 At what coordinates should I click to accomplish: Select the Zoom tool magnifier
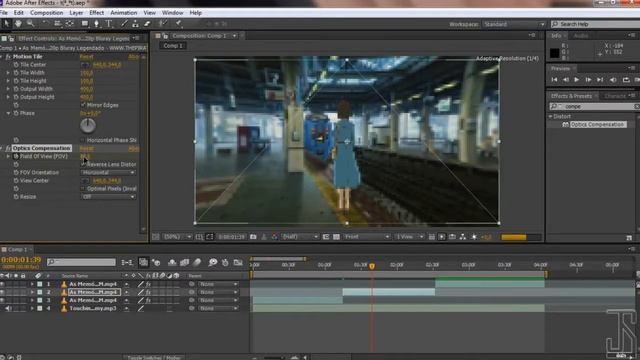click(30, 24)
